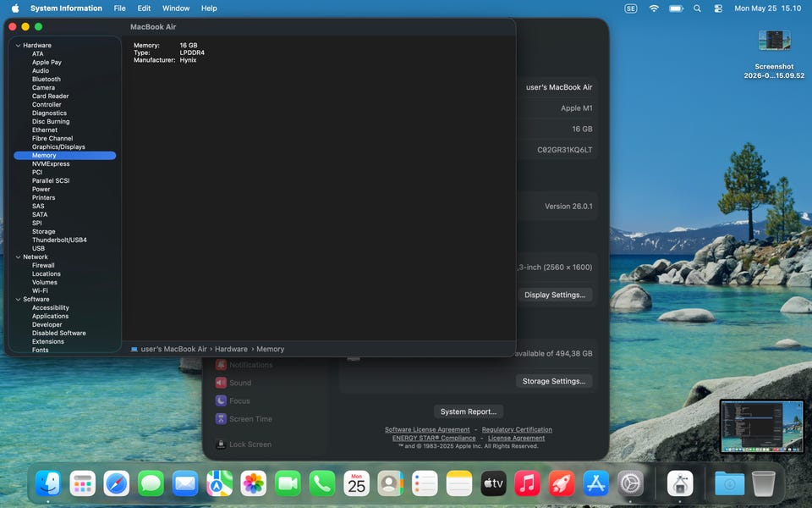
Task: Open Photos app in the Dock
Action: point(253,483)
